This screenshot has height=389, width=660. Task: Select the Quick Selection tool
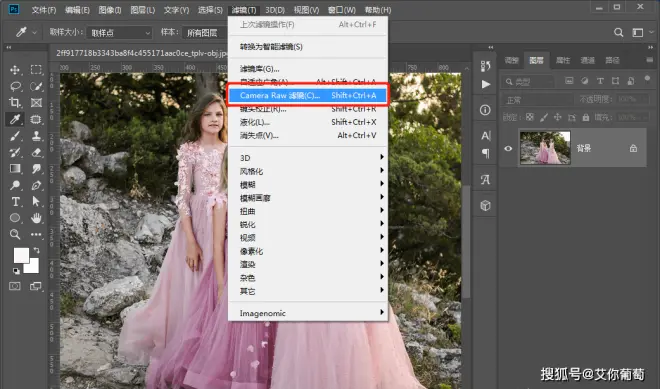click(x=36, y=86)
